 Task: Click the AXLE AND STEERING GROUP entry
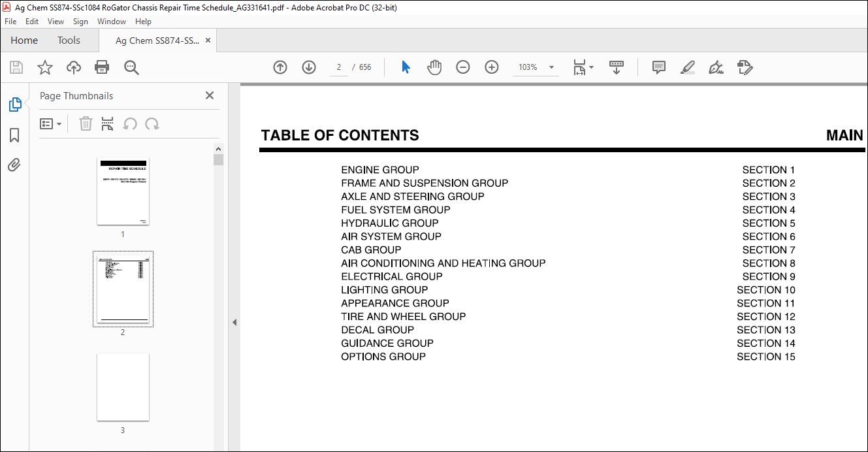click(413, 197)
